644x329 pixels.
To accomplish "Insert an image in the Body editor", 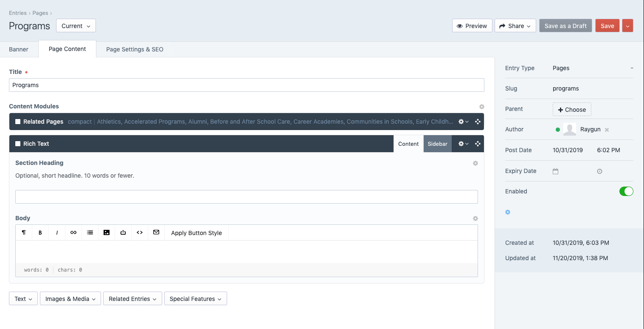I will tap(106, 233).
